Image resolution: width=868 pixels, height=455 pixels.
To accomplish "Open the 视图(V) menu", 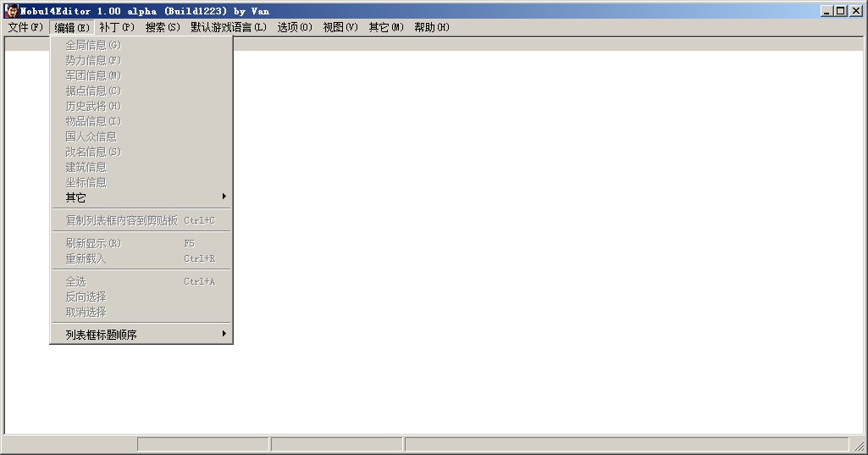I will [x=340, y=27].
